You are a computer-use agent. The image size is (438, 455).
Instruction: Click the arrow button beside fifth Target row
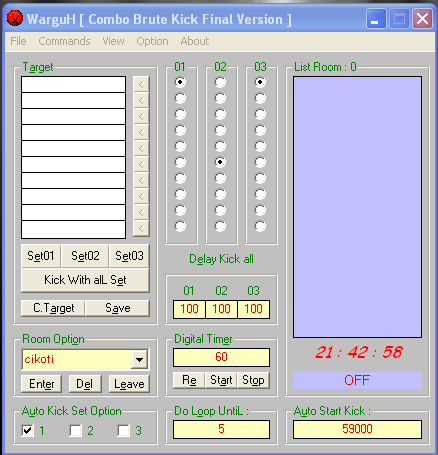pyautogui.click(x=141, y=148)
